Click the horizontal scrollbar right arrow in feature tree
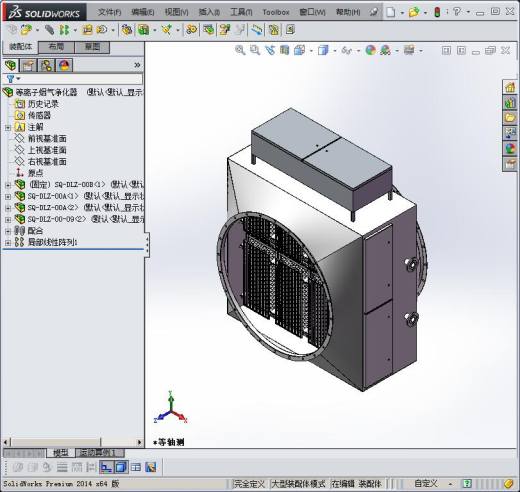The image size is (520, 492). click(139, 442)
